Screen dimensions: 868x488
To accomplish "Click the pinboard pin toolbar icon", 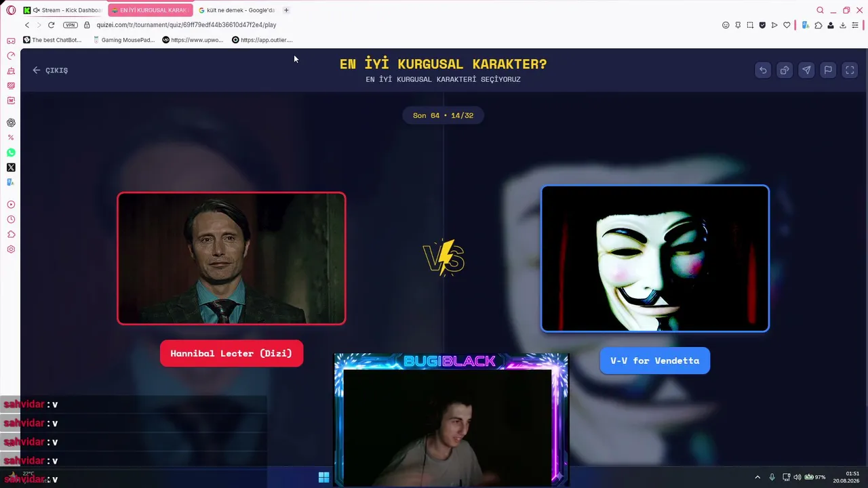I will [738, 25].
